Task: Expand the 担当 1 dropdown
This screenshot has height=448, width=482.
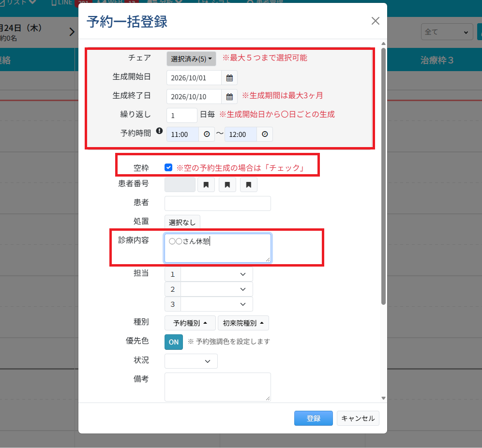Action: click(x=217, y=274)
